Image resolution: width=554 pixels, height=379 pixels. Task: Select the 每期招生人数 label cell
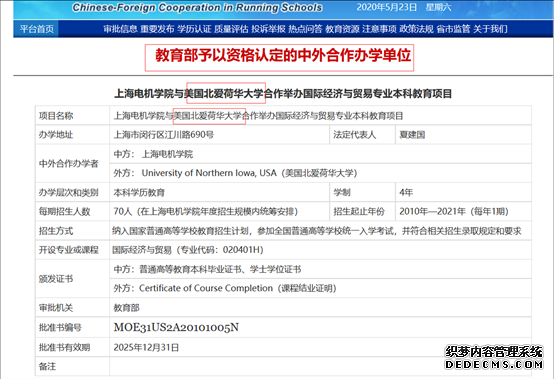click(72, 212)
